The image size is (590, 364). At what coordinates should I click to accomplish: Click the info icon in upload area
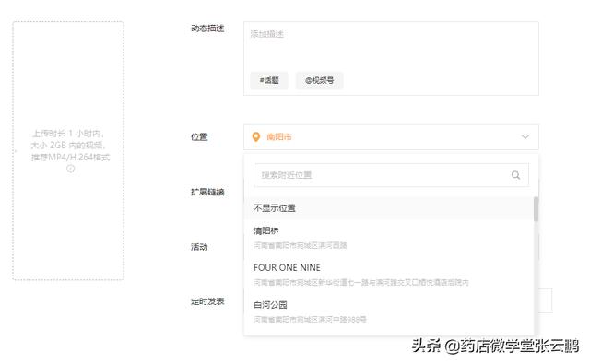70,169
